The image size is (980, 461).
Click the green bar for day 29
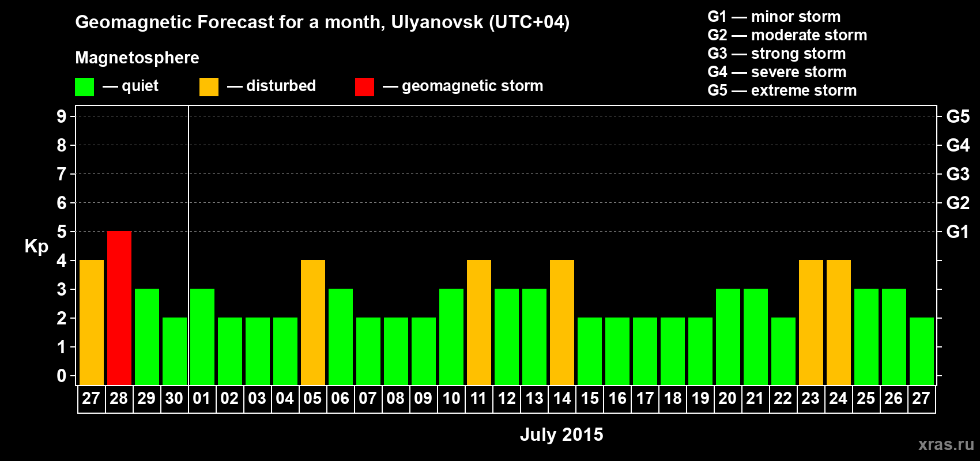click(x=147, y=337)
